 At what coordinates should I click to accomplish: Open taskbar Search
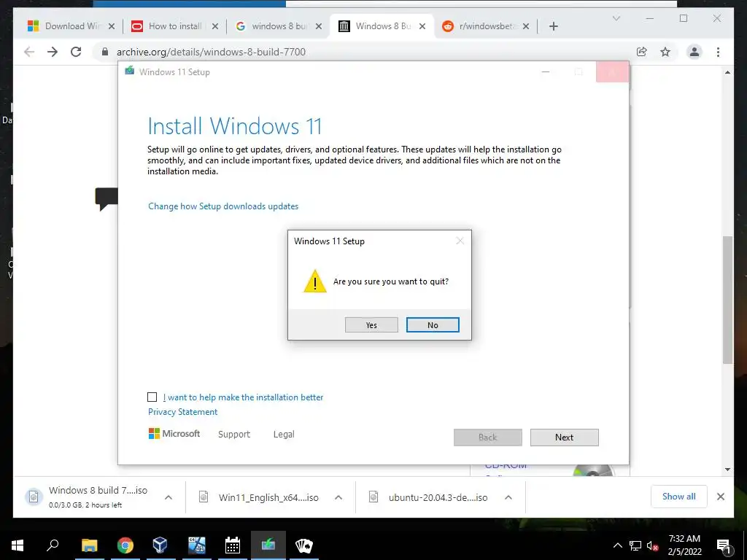pos(53,545)
